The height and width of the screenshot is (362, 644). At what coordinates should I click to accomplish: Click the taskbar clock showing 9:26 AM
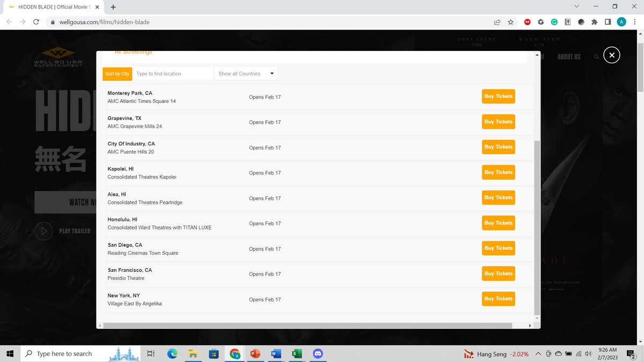click(x=609, y=354)
